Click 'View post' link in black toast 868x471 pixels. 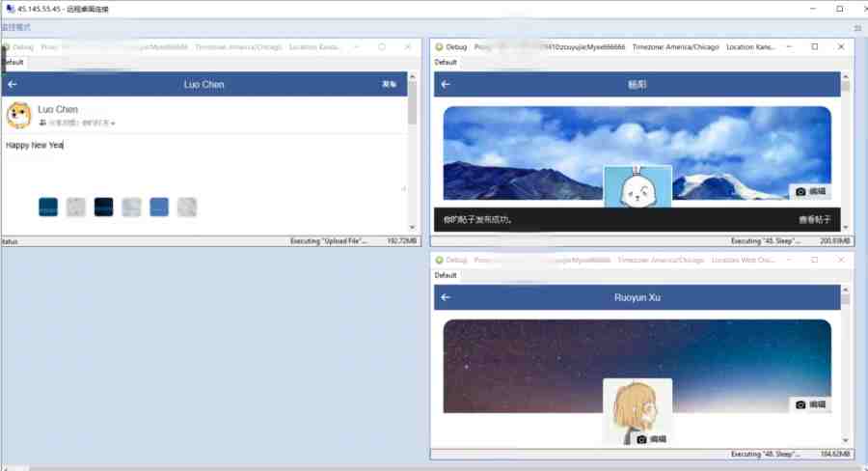point(814,220)
